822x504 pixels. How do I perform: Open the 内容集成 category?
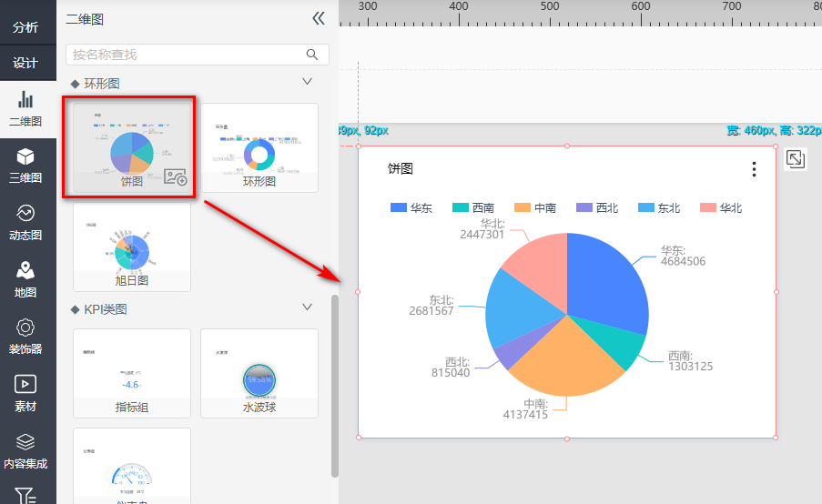(x=25, y=450)
